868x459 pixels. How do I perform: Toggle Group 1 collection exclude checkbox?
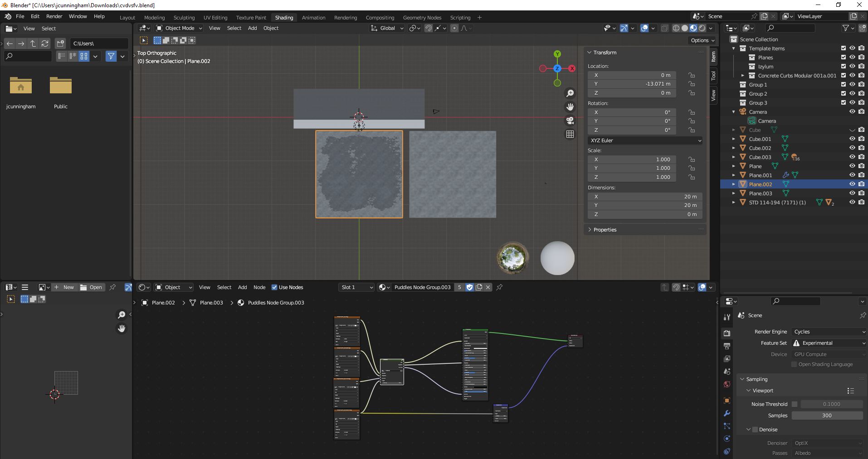844,85
